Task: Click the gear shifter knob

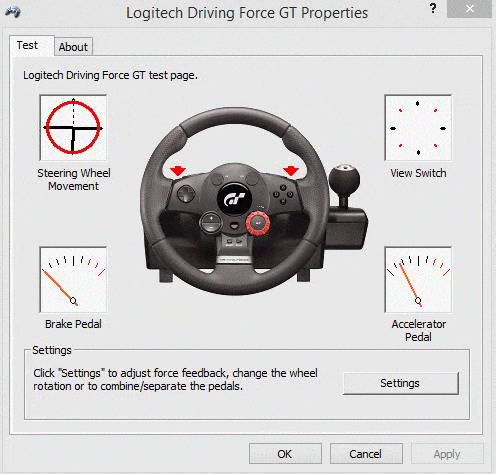Action: 344,179
